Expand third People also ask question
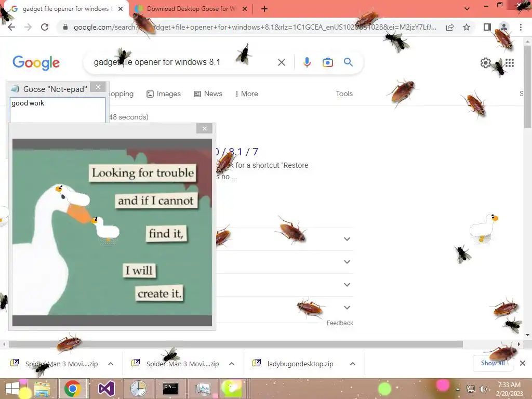The width and height of the screenshot is (532, 399). click(x=347, y=285)
